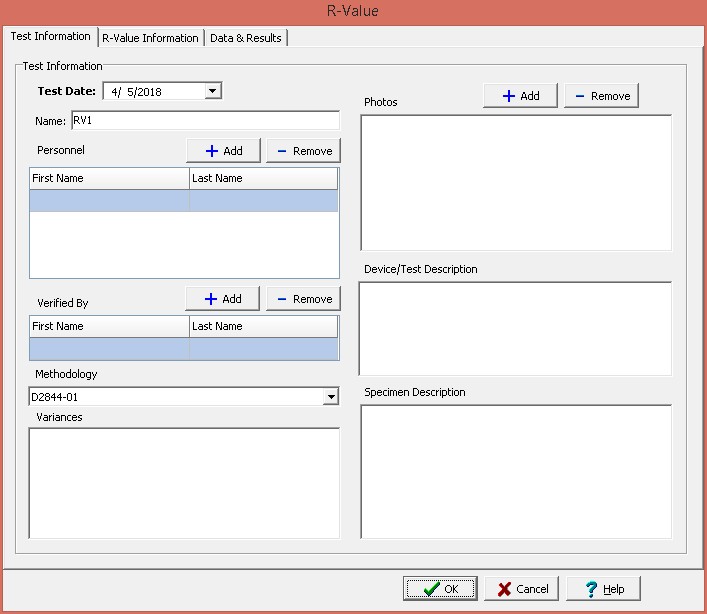Open Help with the question mark button

tap(603, 588)
